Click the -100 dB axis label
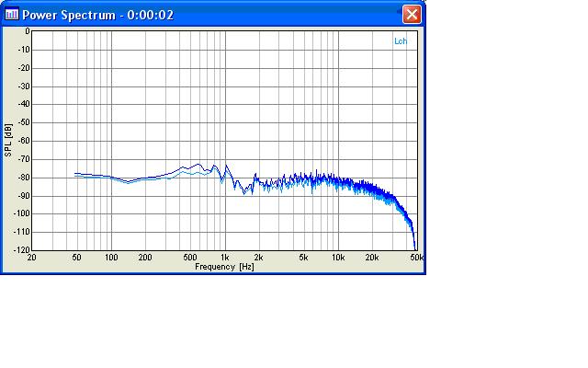The image size is (588, 368). click(22, 213)
